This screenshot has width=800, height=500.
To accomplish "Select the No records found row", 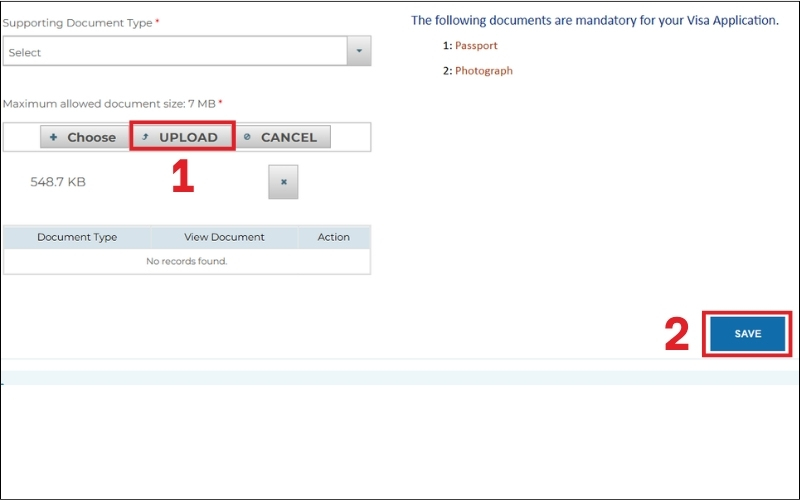I will (x=187, y=261).
